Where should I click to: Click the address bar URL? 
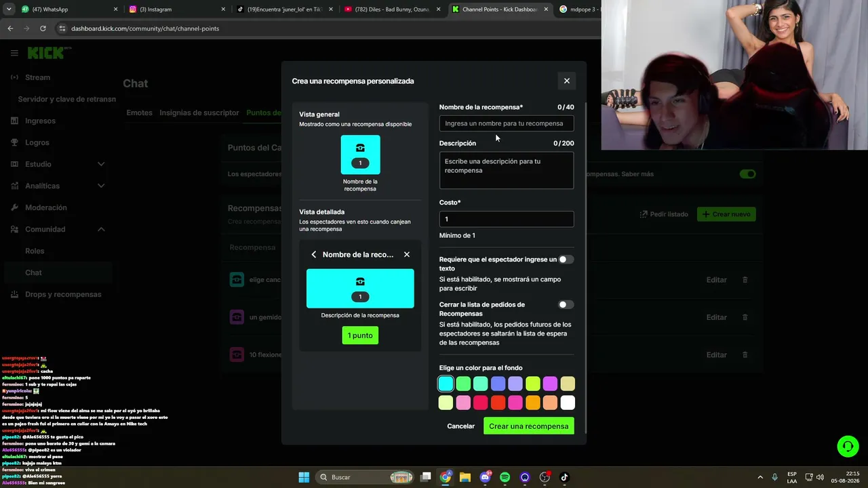tap(145, 28)
